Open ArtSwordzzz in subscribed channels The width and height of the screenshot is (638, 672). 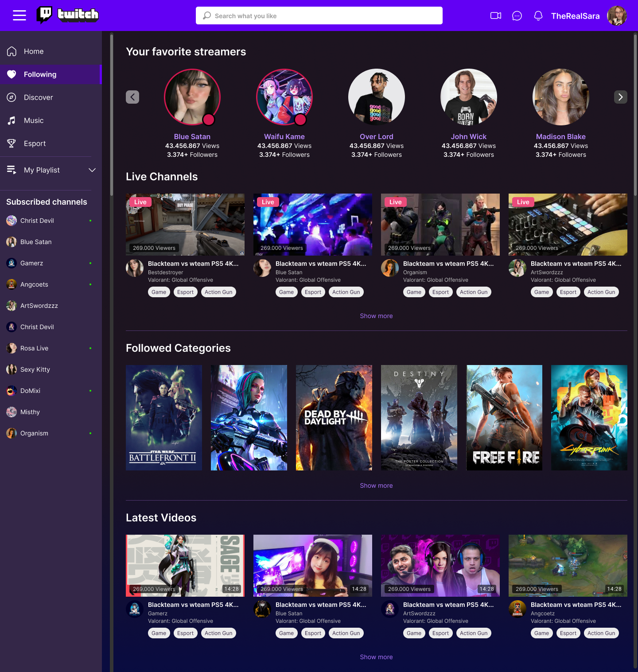49,306
